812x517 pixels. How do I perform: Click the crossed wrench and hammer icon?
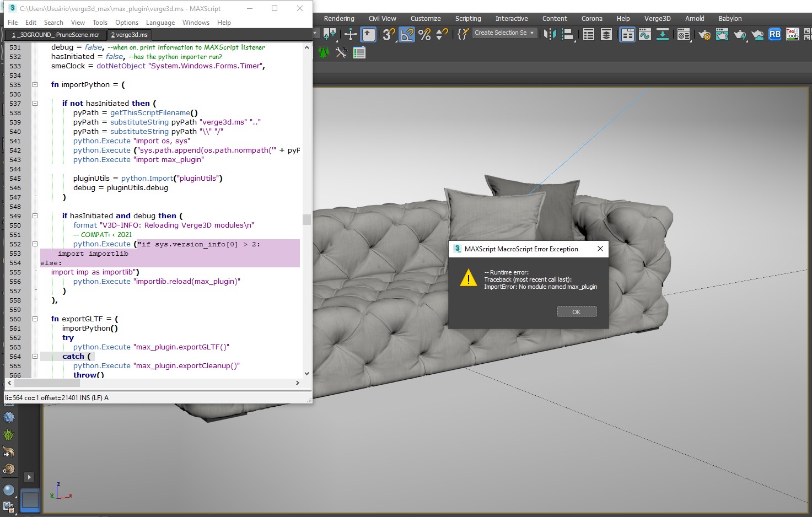[x=342, y=53]
